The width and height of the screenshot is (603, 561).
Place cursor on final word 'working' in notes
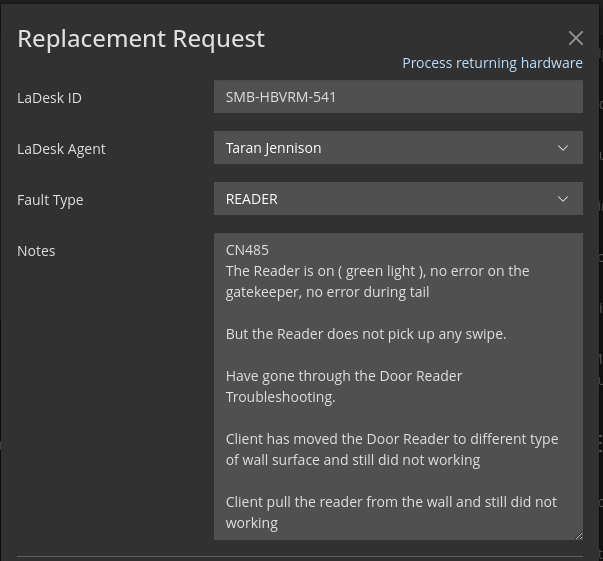[x=251, y=523]
